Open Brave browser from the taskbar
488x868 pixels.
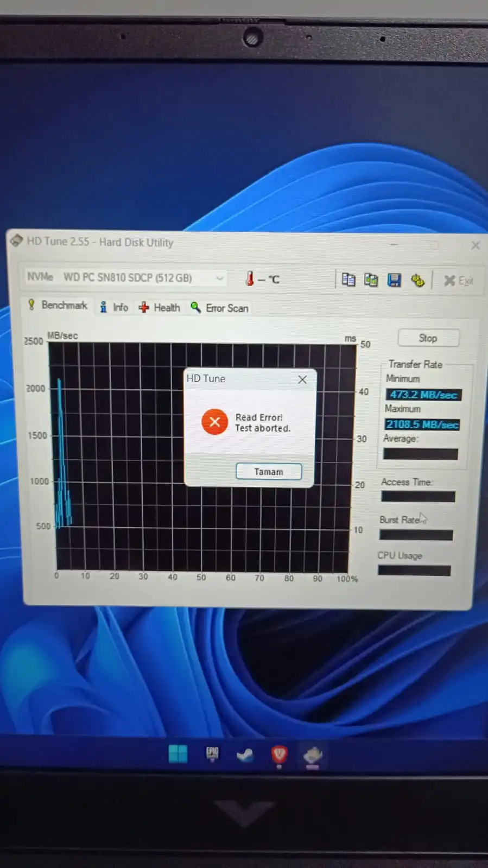click(279, 755)
